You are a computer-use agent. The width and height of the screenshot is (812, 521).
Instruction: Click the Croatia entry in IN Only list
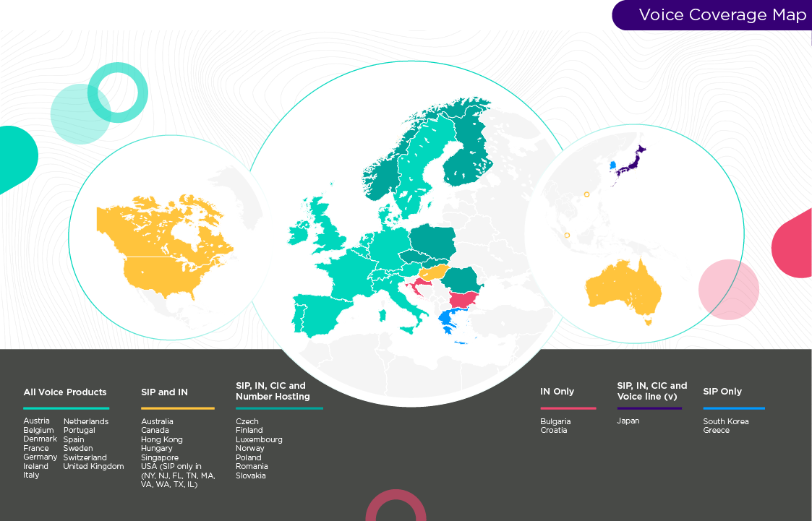coord(553,430)
